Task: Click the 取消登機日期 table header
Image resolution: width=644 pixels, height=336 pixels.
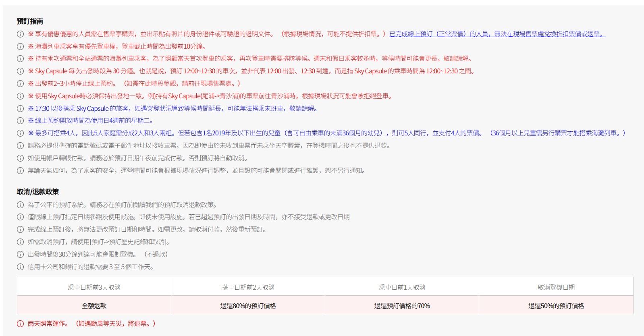Action: click(556, 287)
